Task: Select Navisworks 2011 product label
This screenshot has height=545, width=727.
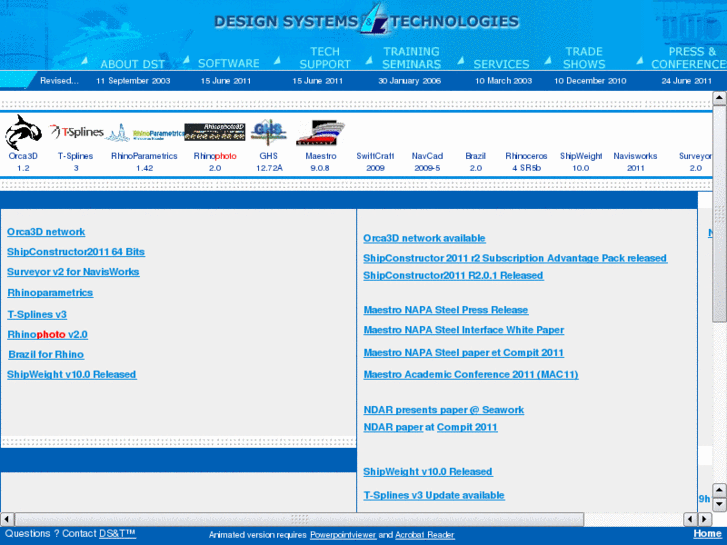Action: 635,162
